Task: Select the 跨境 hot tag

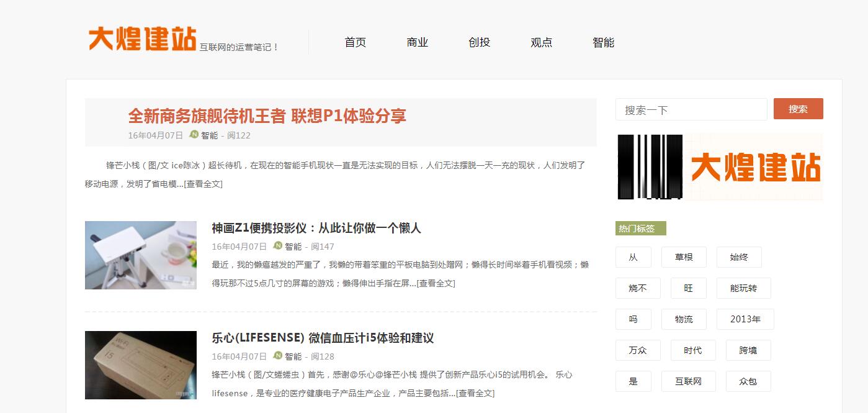Action: pyautogui.click(x=748, y=350)
